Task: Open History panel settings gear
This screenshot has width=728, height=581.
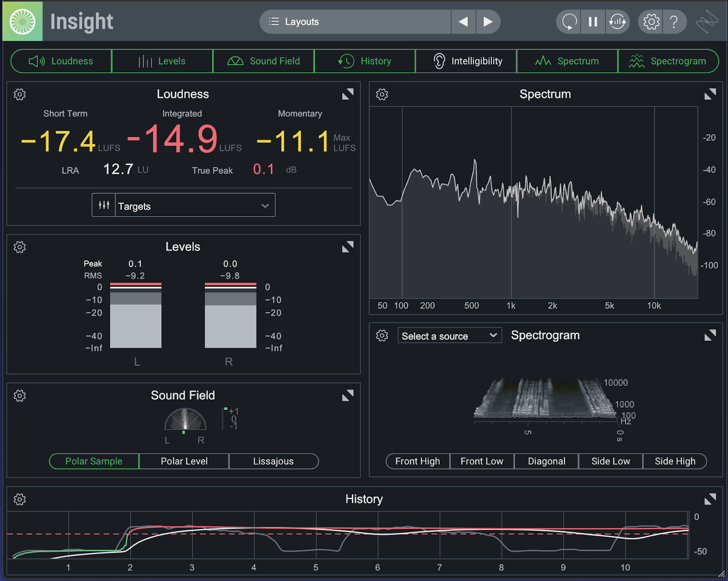Action: coord(20,499)
